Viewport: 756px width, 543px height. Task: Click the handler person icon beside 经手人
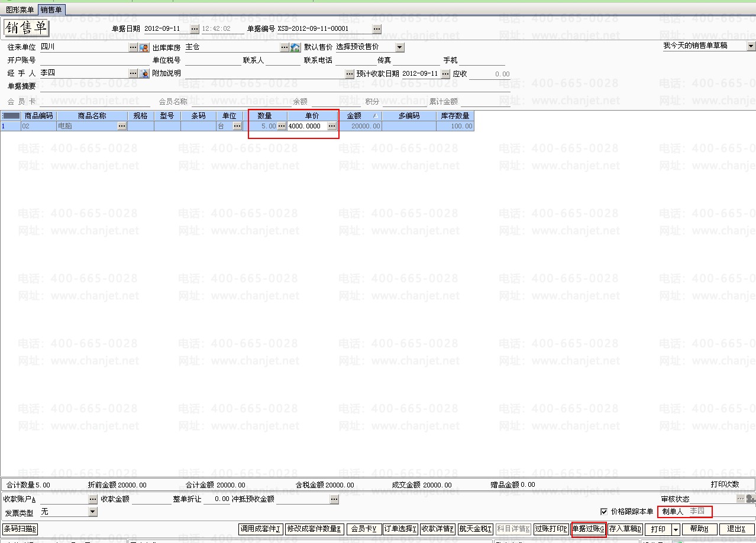point(144,74)
